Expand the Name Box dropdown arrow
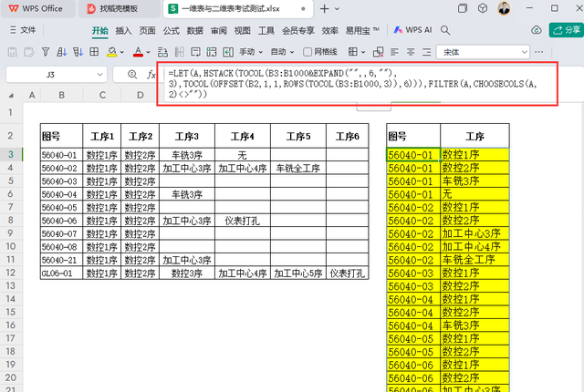Viewport: 584px width, 392px height. [99, 75]
